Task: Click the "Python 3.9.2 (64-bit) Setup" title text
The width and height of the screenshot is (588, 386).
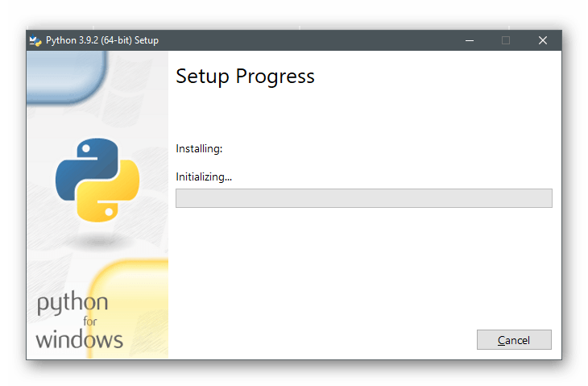Action: 102,39
